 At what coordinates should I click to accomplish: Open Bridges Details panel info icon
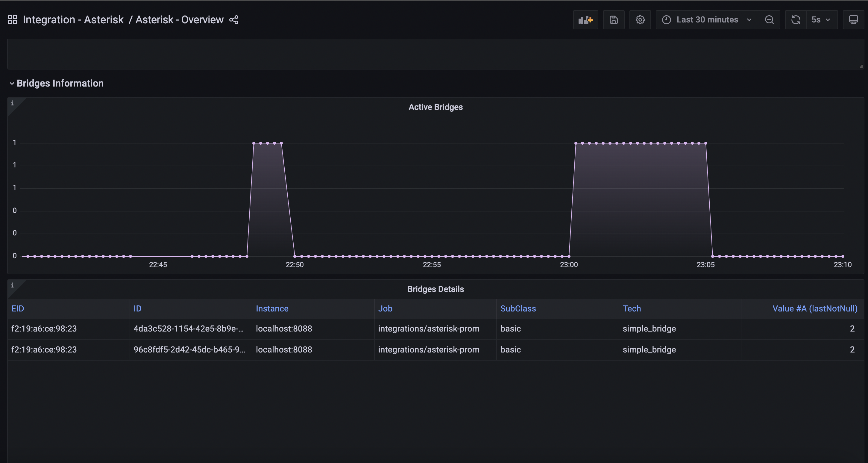[x=13, y=285]
